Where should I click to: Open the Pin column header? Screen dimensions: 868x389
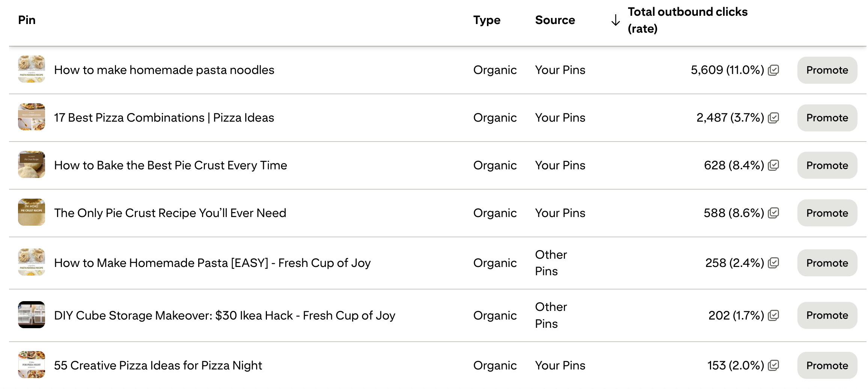click(27, 20)
